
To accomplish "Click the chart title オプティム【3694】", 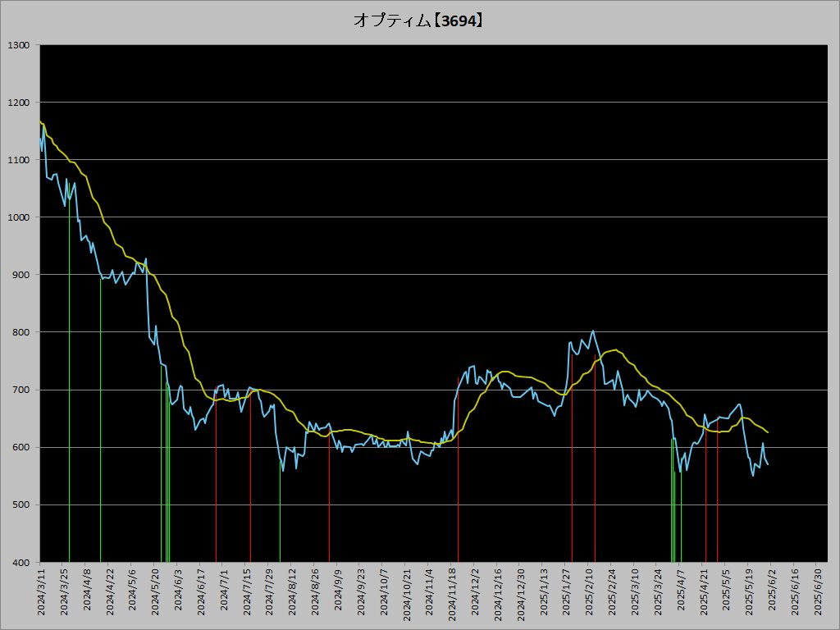I will [419, 21].
